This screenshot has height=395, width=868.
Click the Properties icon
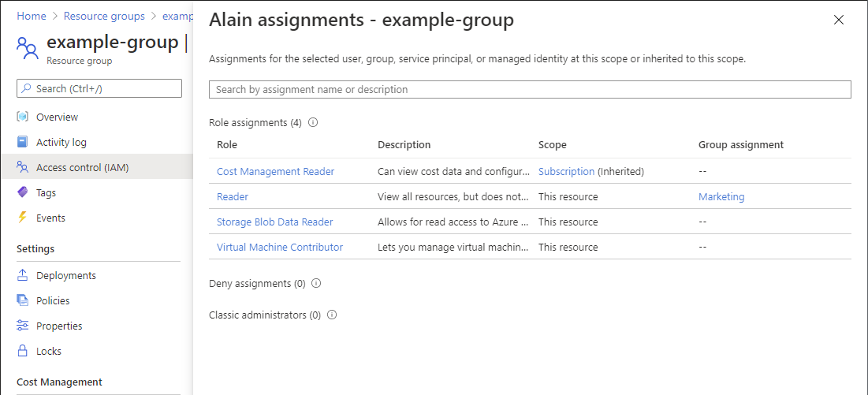[x=23, y=326]
